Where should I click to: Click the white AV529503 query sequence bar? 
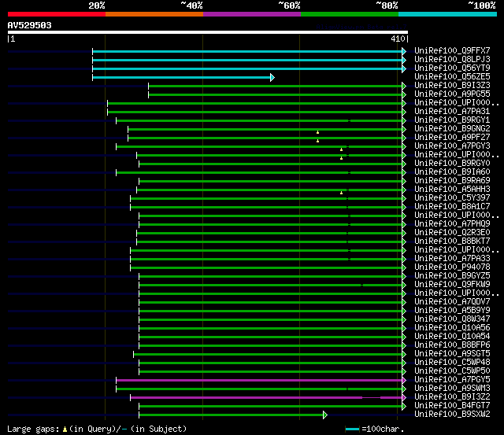[208, 32]
